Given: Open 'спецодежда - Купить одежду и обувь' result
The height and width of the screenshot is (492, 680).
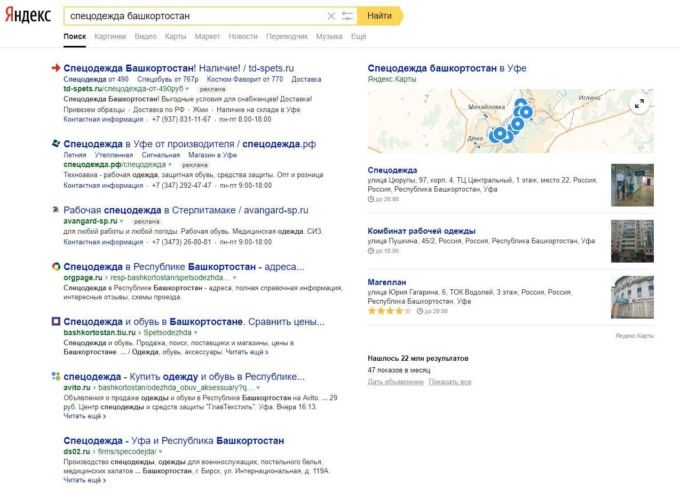Looking at the screenshot, I should tap(184, 377).
